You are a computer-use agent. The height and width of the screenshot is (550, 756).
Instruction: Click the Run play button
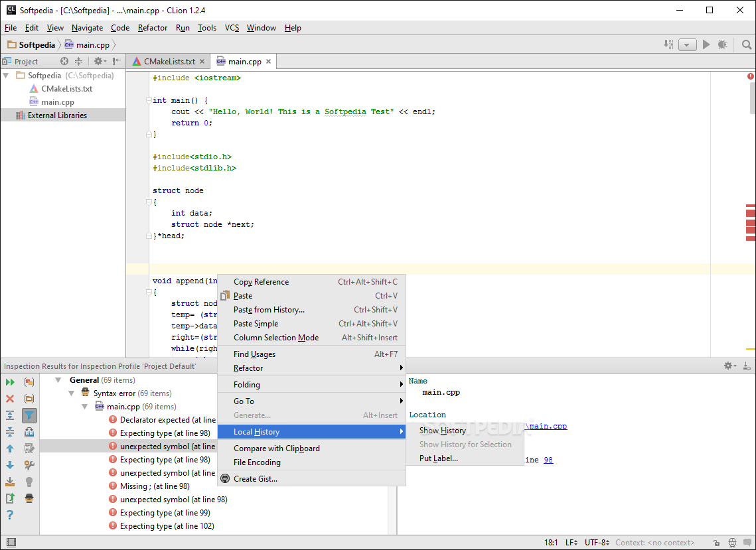(x=706, y=44)
